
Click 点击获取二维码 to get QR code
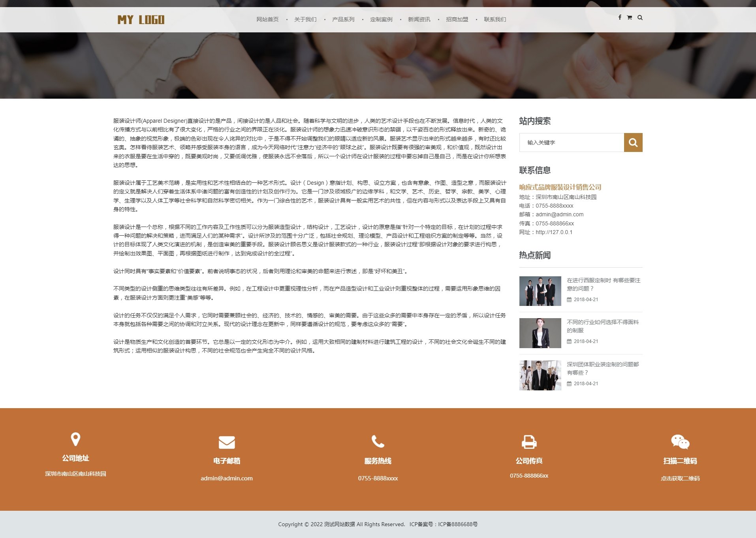click(x=680, y=478)
